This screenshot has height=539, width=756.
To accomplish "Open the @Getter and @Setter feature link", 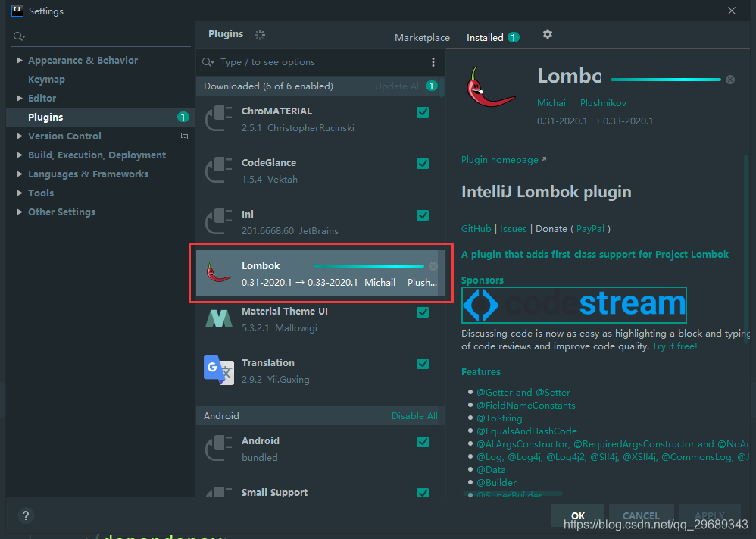I will pos(523,392).
